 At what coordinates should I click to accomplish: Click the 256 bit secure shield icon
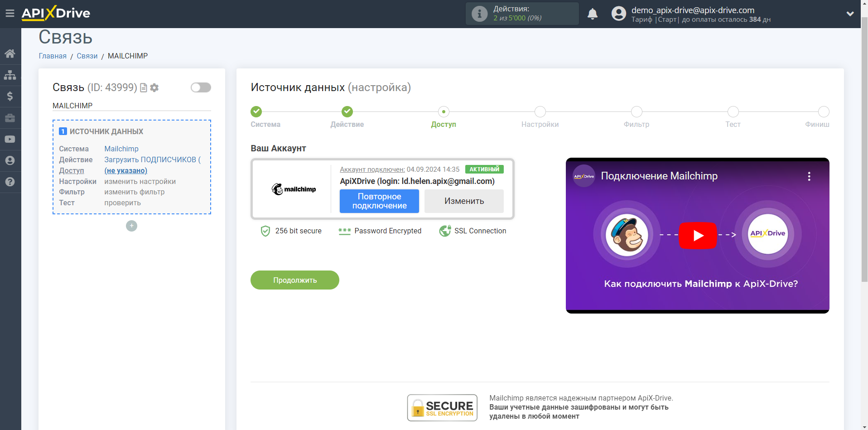pos(265,231)
